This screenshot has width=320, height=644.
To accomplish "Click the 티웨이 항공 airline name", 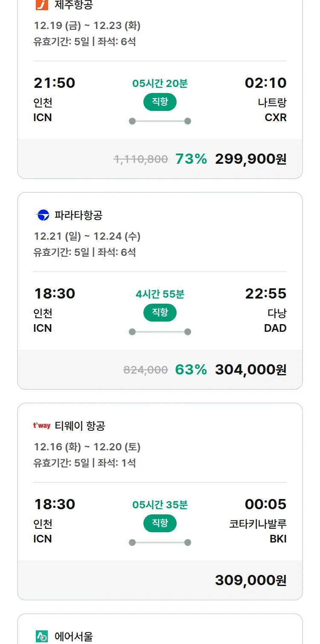I will [80, 426].
